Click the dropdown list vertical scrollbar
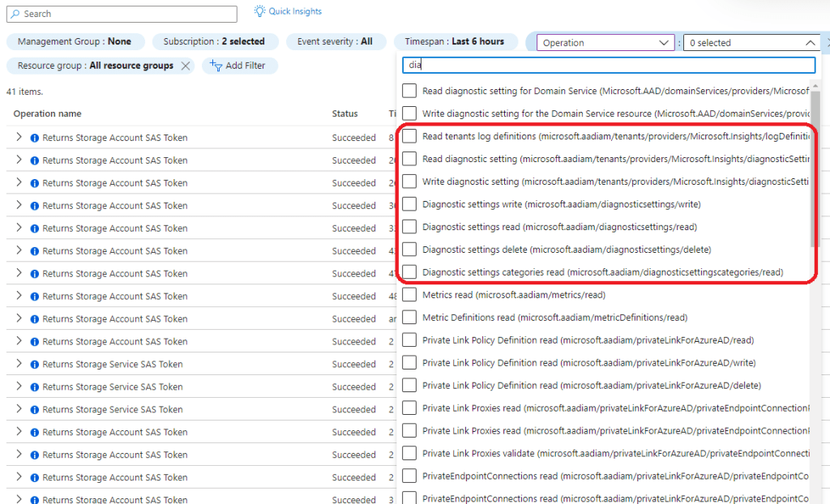 pos(814,162)
